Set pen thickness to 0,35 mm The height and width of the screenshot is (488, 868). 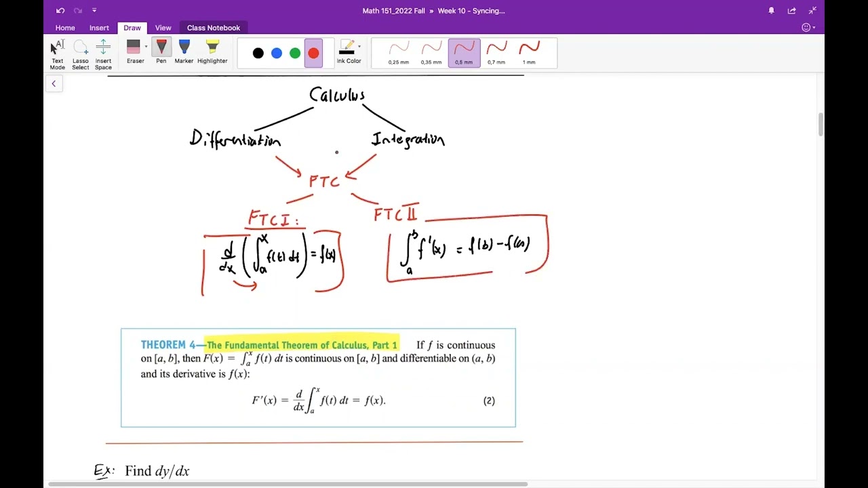[431, 53]
